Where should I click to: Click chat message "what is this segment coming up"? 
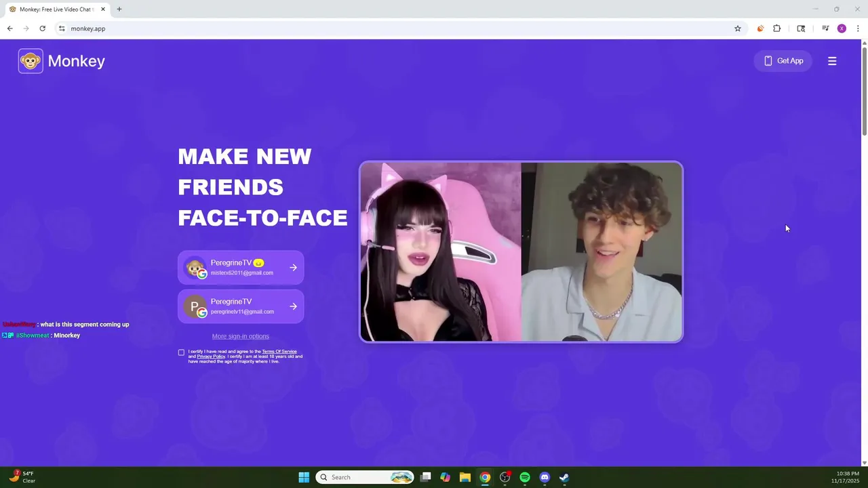pyautogui.click(x=85, y=325)
